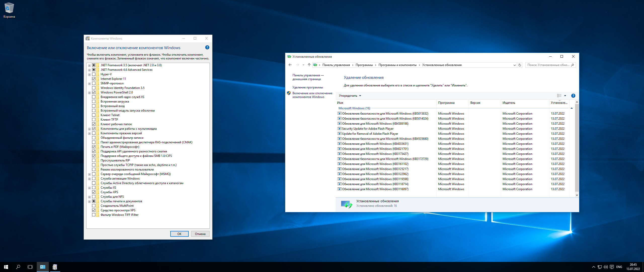644x272 pixels.
Task: Click the Installed Updates window title icon
Action: click(x=289, y=57)
